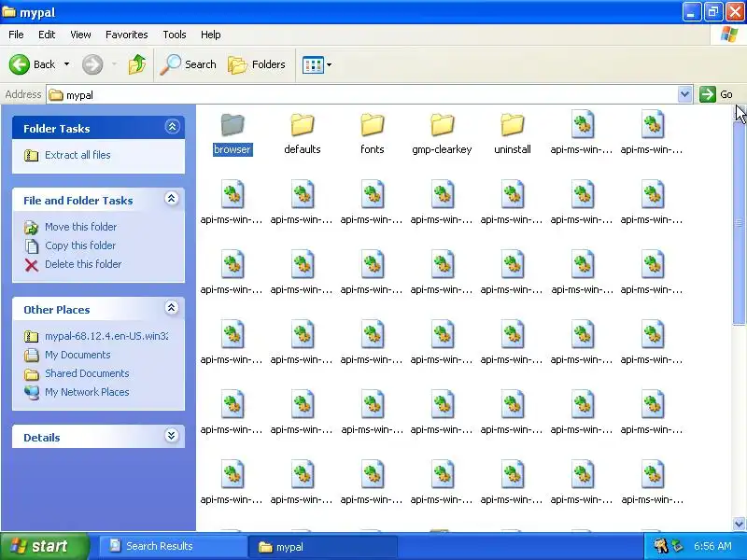The image size is (747, 560).
Task: Click Move this folder link
Action: 80,227
